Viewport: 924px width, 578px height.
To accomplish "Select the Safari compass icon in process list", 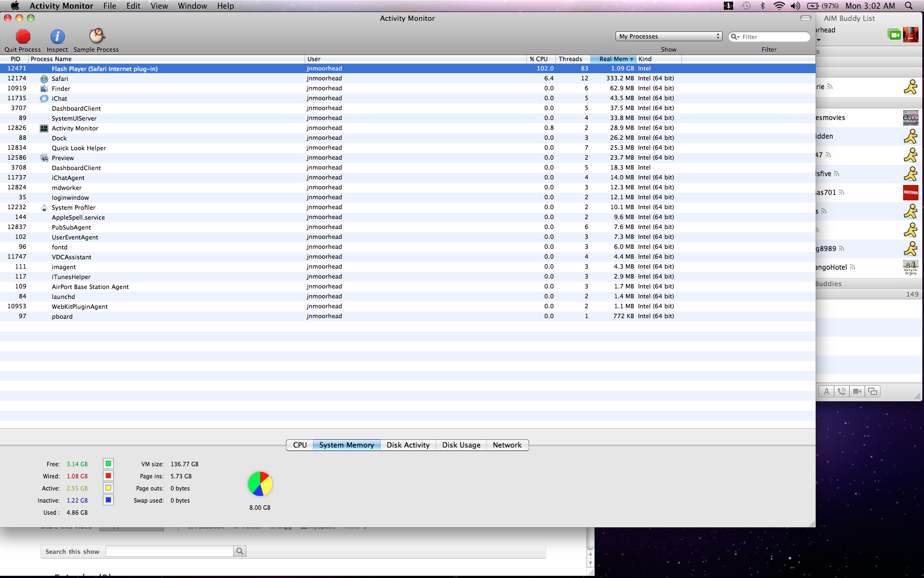I will point(44,79).
